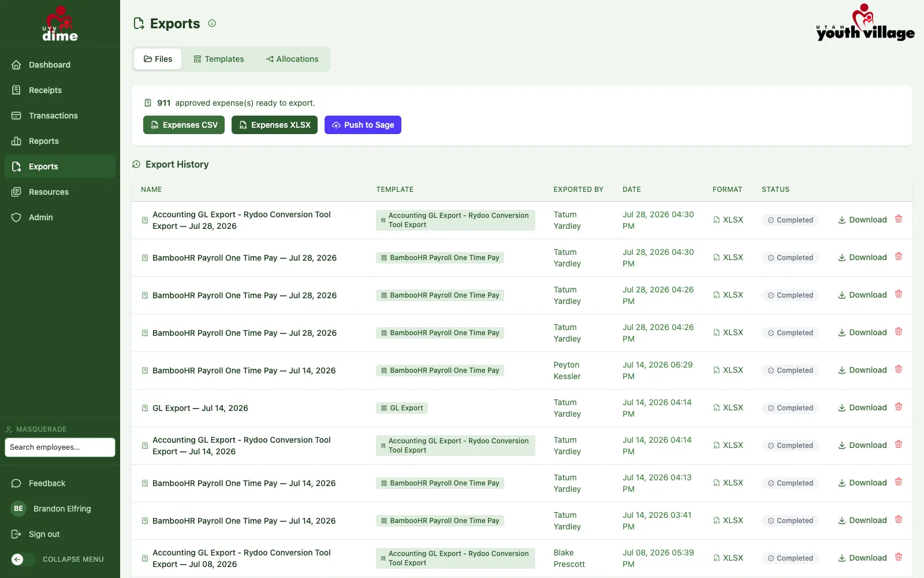The width and height of the screenshot is (924, 578).
Task: Click the dime logo in sidebar
Action: pos(60,24)
